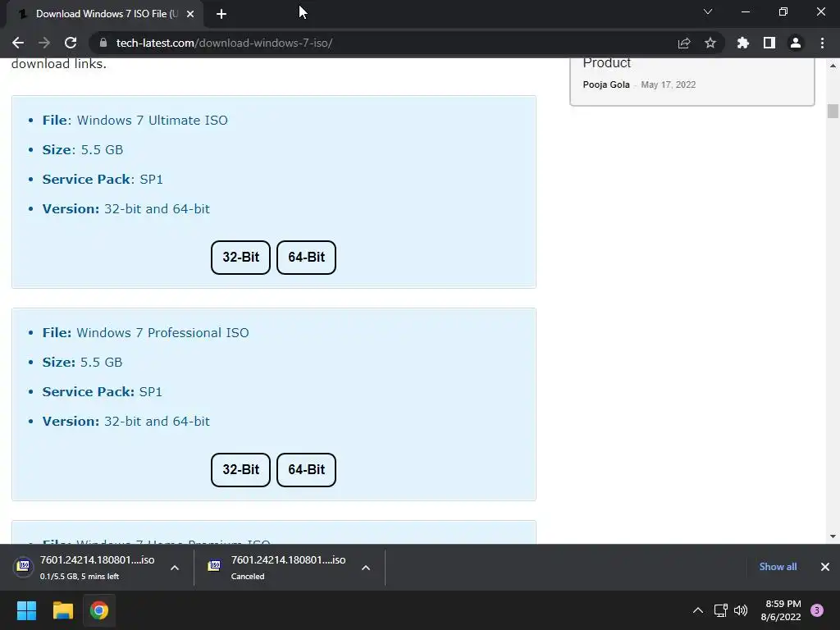Click Windows 7 Ultimate ISO text
The height and width of the screenshot is (630, 840).
pyautogui.click(x=152, y=120)
